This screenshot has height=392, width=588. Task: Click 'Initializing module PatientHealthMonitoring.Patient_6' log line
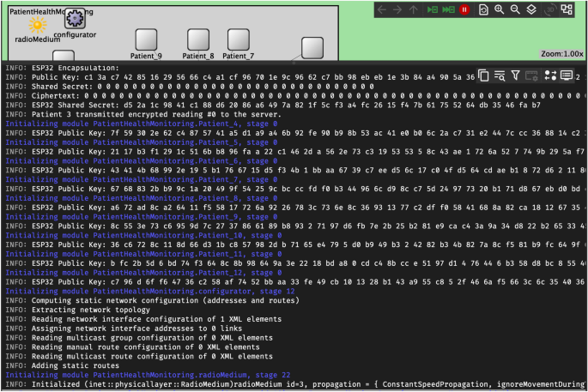(142, 161)
